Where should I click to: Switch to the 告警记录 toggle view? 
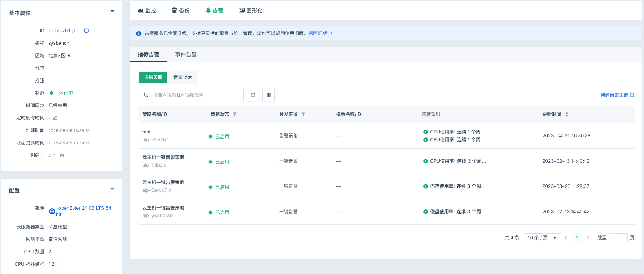point(183,77)
